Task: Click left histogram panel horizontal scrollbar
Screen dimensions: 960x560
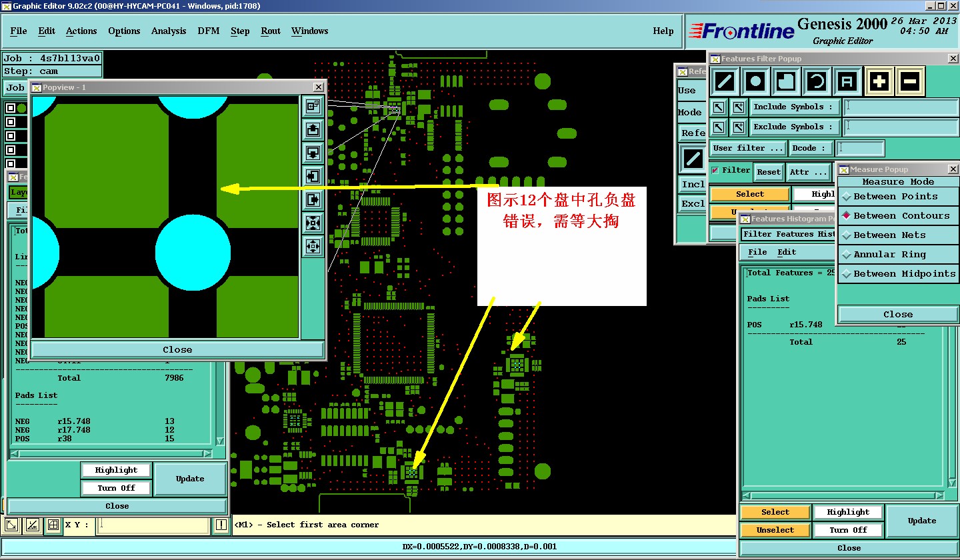Action: click(x=111, y=453)
